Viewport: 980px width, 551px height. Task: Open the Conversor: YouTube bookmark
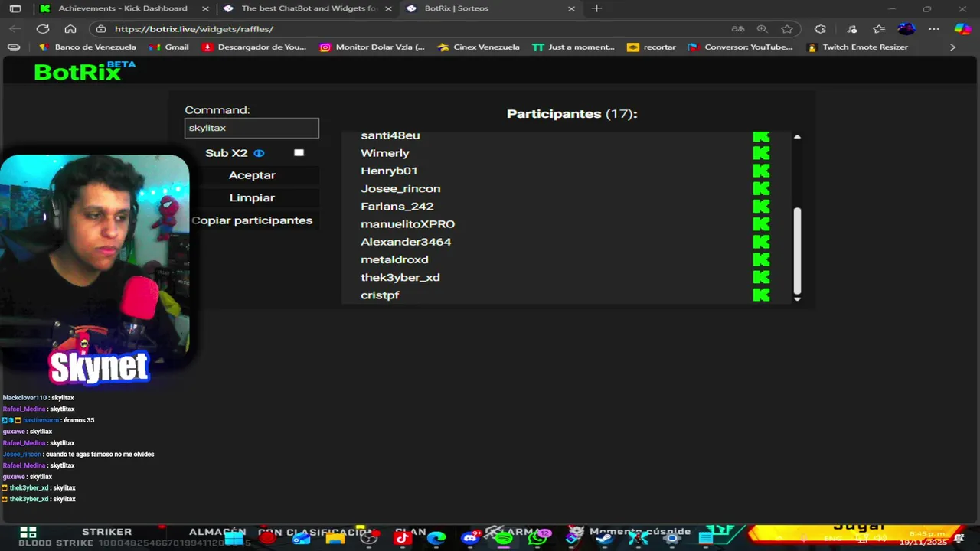(x=740, y=47)
